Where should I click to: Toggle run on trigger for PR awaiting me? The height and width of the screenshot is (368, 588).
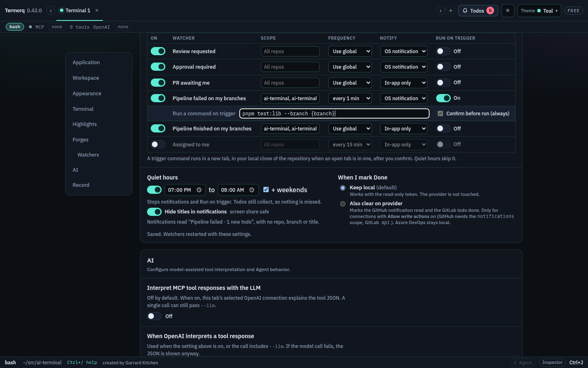[x=443, y=83]
